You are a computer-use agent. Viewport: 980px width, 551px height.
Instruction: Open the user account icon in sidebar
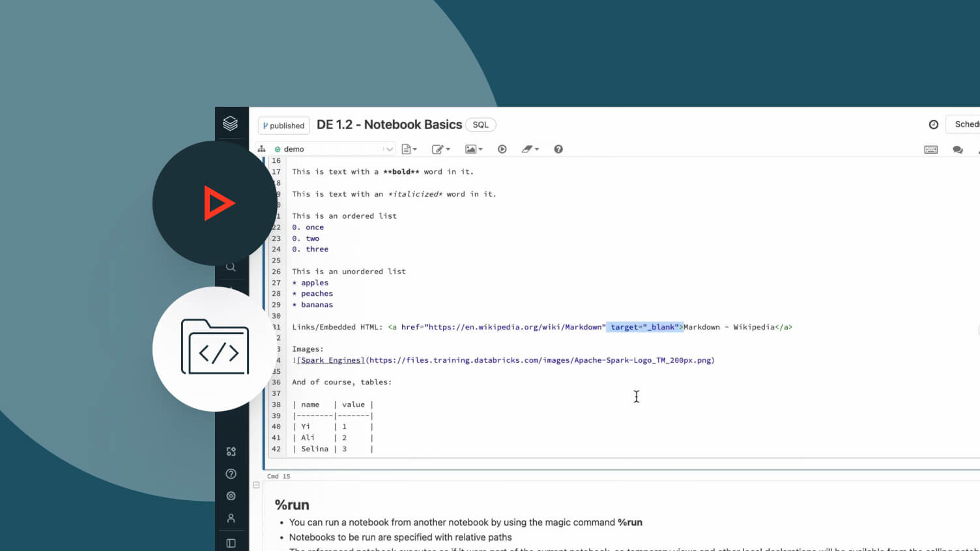click(231, 518)
